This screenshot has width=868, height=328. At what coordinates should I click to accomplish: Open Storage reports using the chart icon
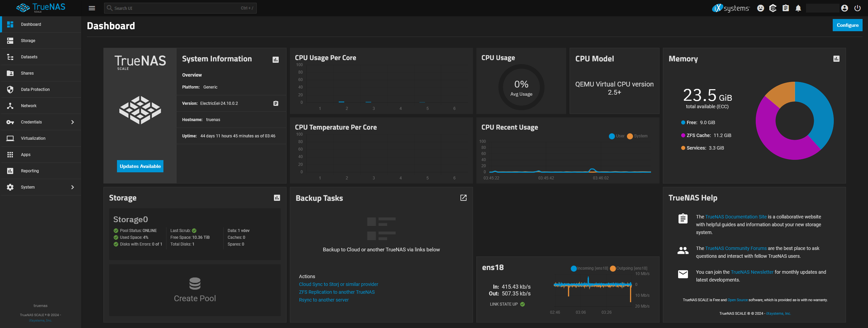pos(277,197)
